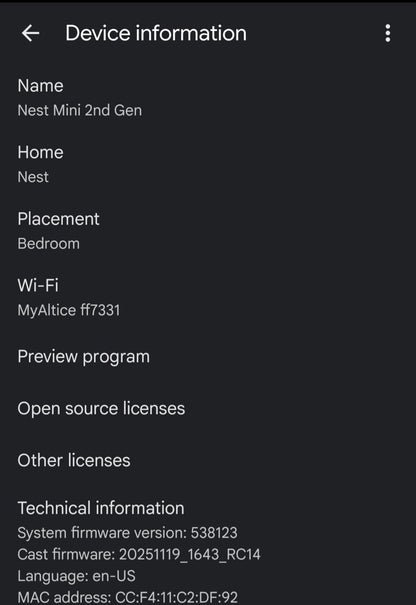Screen dimensions: 416x605
Task: Open the three-dot overflow menu
Action: pos(388,33)
